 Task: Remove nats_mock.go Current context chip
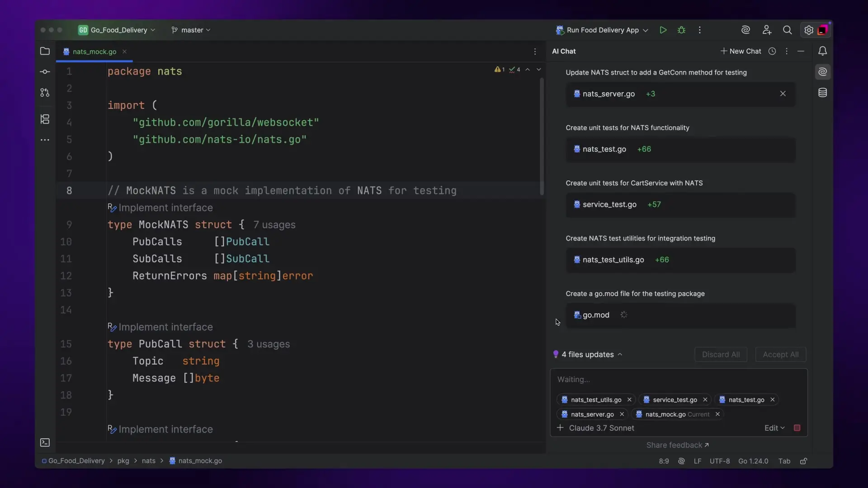click(717, 414)
